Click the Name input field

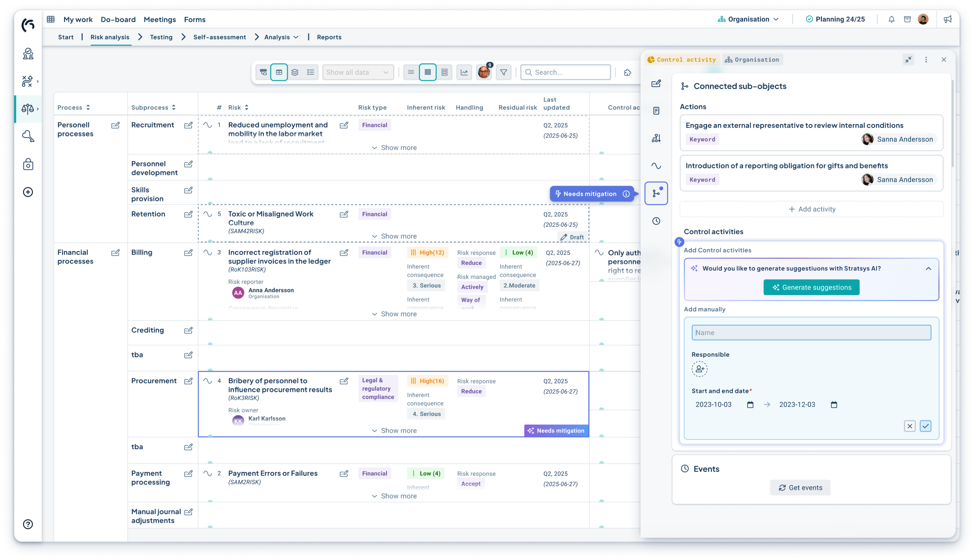811,333
